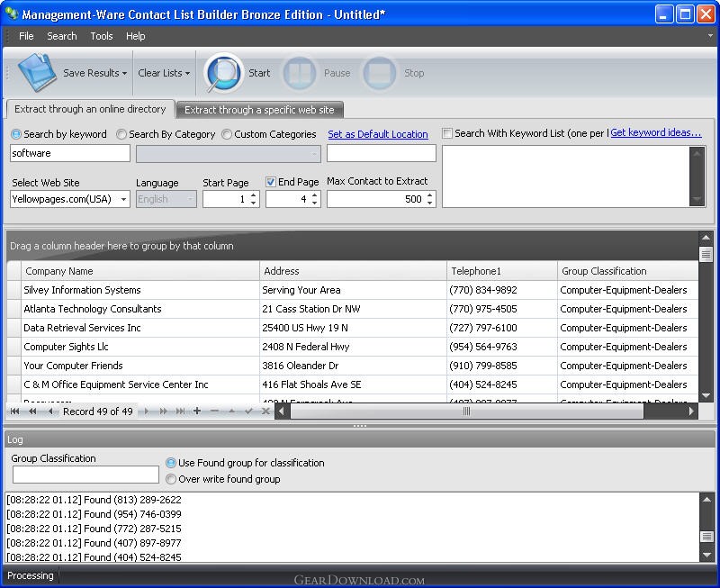Image resolution: width=720 pixels, height=588 pixels.
Task: Go to next record in navigator
Action: [x=146, y=412]
